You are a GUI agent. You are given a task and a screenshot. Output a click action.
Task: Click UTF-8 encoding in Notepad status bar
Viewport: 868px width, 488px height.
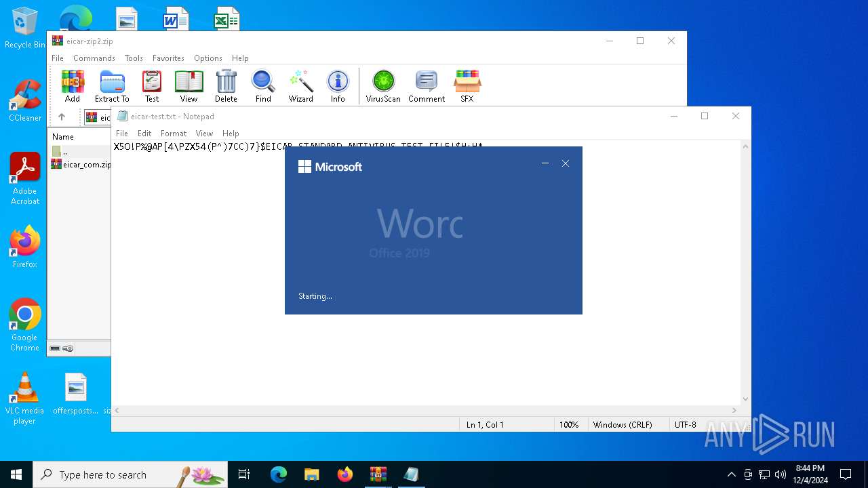(685, 425)
